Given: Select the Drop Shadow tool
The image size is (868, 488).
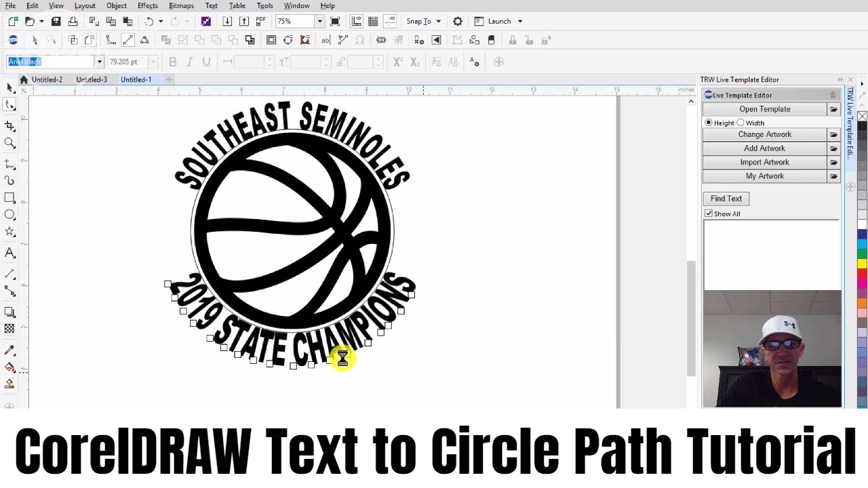Looking at the screenshot, I should click(9, 312).
